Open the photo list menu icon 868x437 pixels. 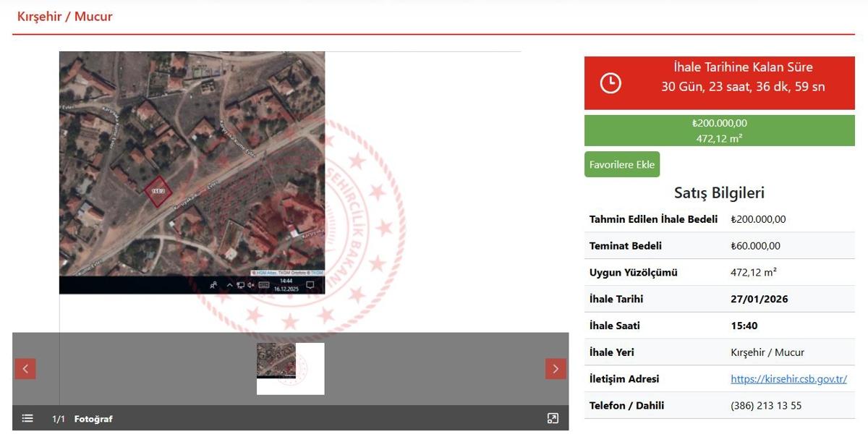(x=27, y=418)
